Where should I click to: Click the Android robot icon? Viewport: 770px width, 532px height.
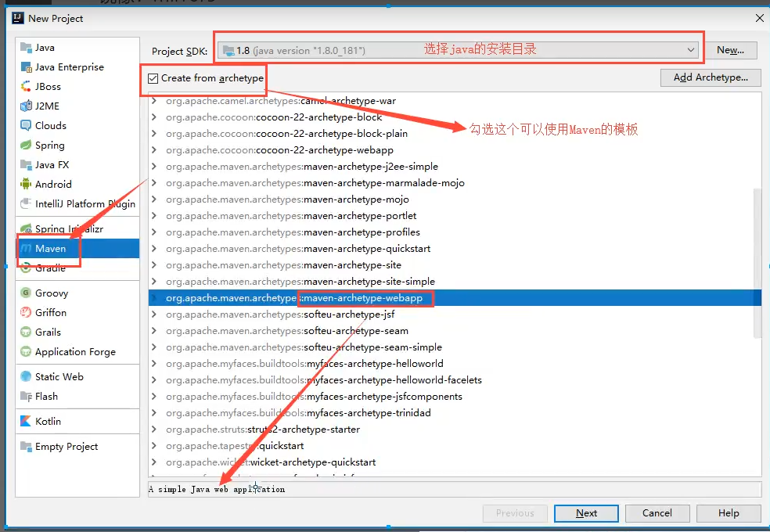26,185
